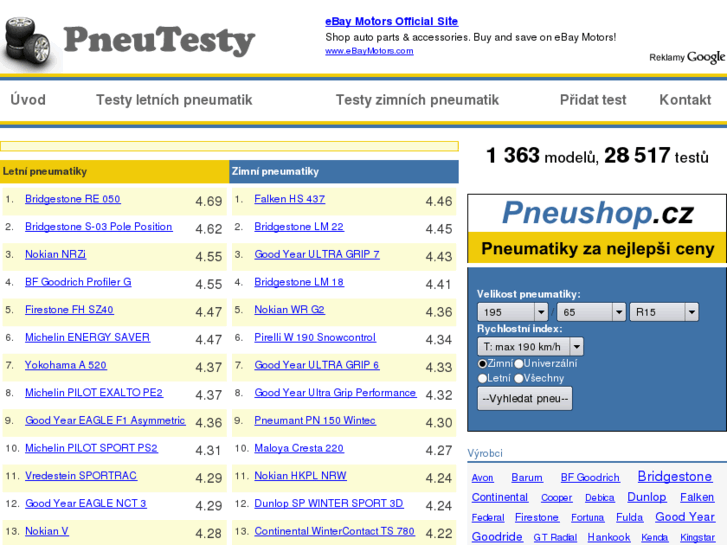Open Přidat test menu item
727x545 pixels.
click(x=593, y=100)
